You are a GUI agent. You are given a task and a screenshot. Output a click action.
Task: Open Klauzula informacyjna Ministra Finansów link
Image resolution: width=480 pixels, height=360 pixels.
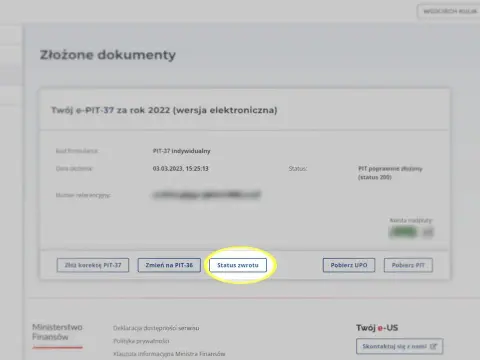tap(169, 354)
